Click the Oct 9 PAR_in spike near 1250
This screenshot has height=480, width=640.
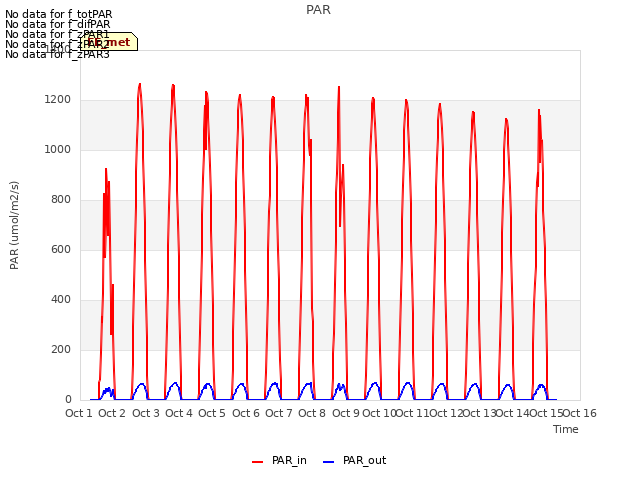339,87
